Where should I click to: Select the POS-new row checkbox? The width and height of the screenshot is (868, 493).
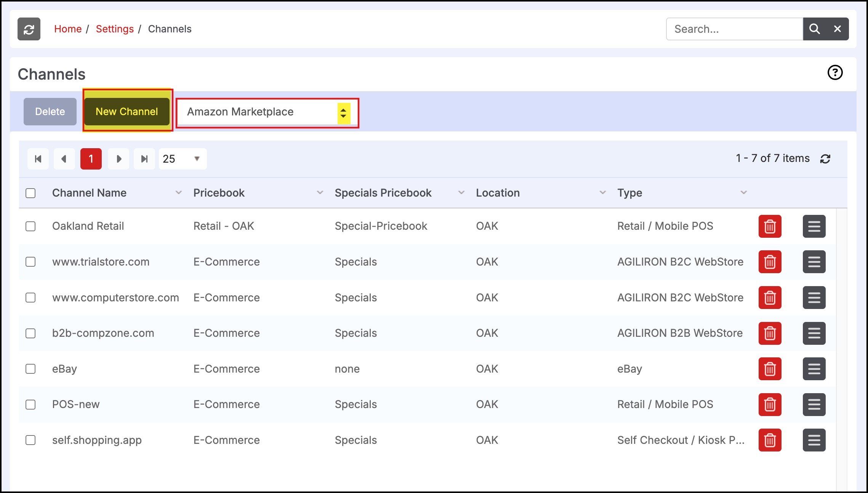pos(30,405)
